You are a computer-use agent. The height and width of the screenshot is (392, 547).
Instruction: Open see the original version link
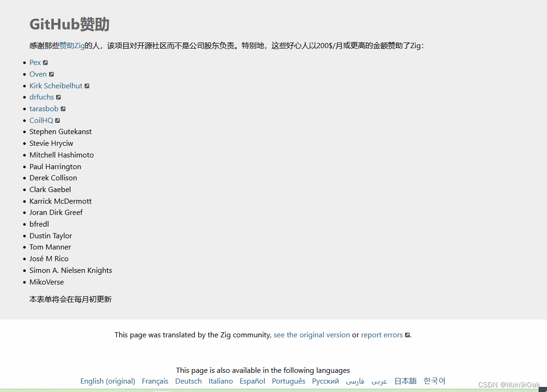point(312,335)
